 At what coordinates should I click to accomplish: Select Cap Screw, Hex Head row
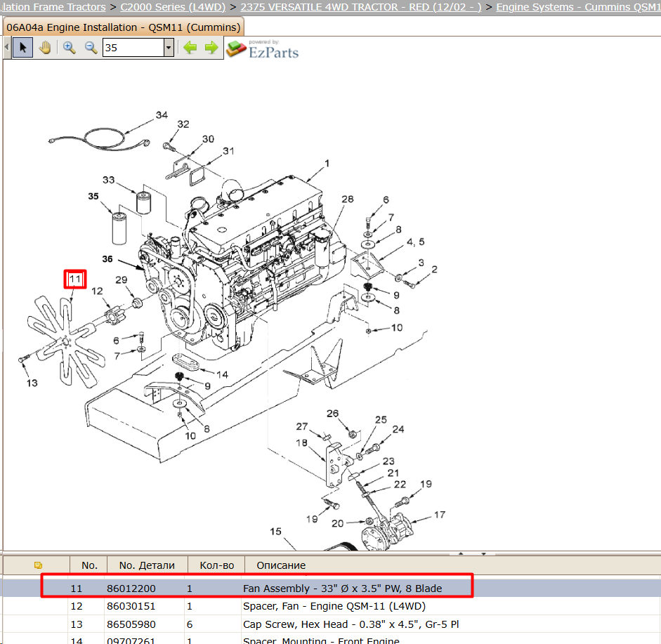[x=330, y=624]
